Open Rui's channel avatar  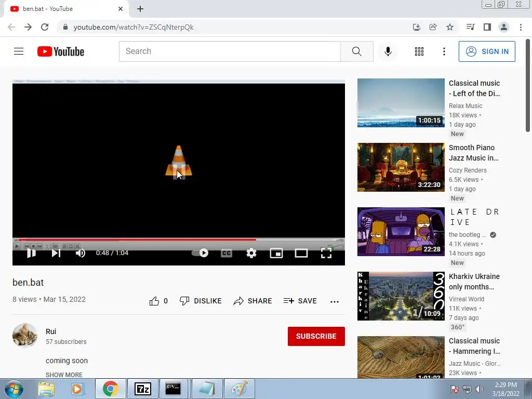pos(25,336)
